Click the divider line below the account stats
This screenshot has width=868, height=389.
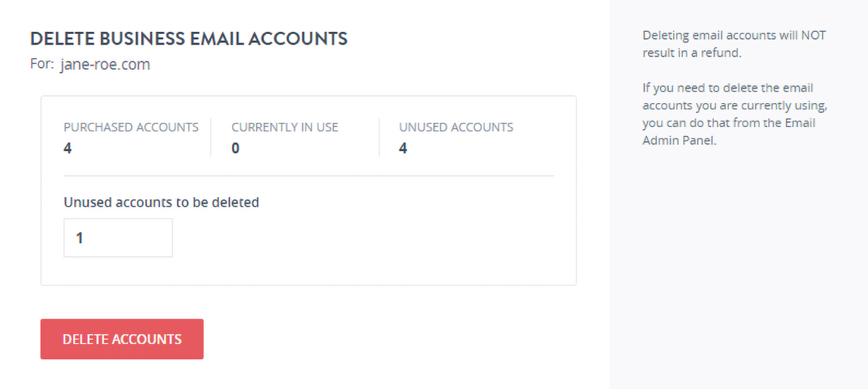tap(308, 175)
